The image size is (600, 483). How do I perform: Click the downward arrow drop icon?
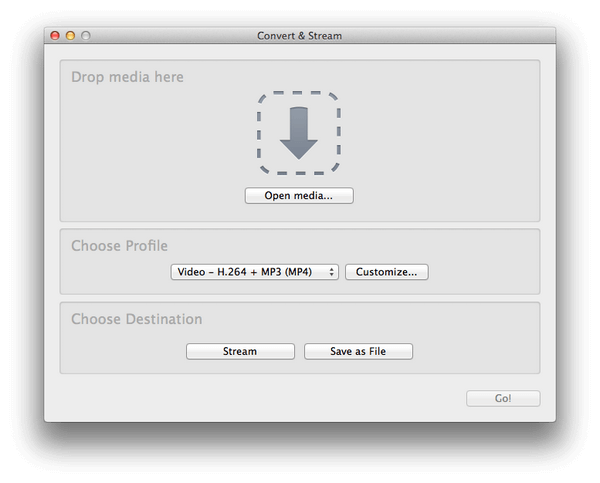pos(299,133)
